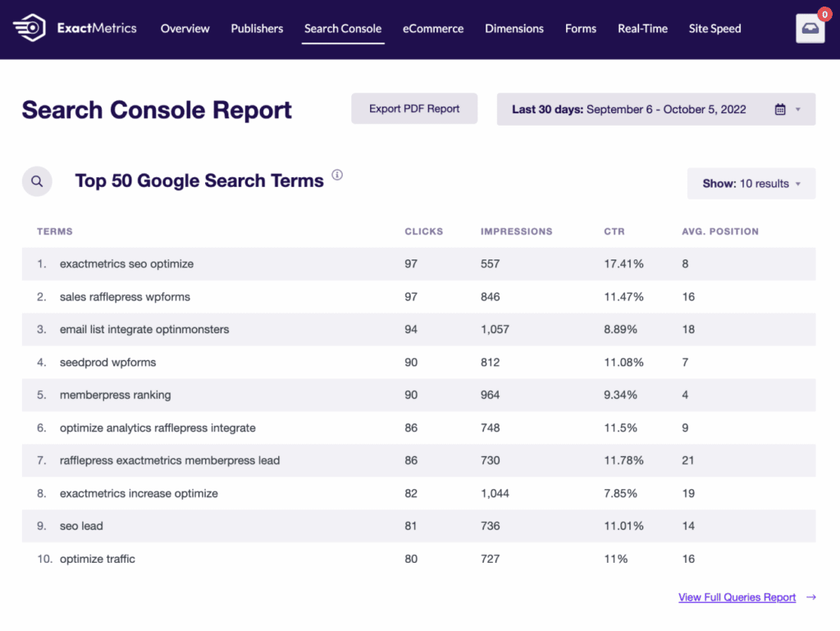Click CTR value 7.85%
Image resolution: width=840 pixels, height=631 pixels.
[620, 493]
